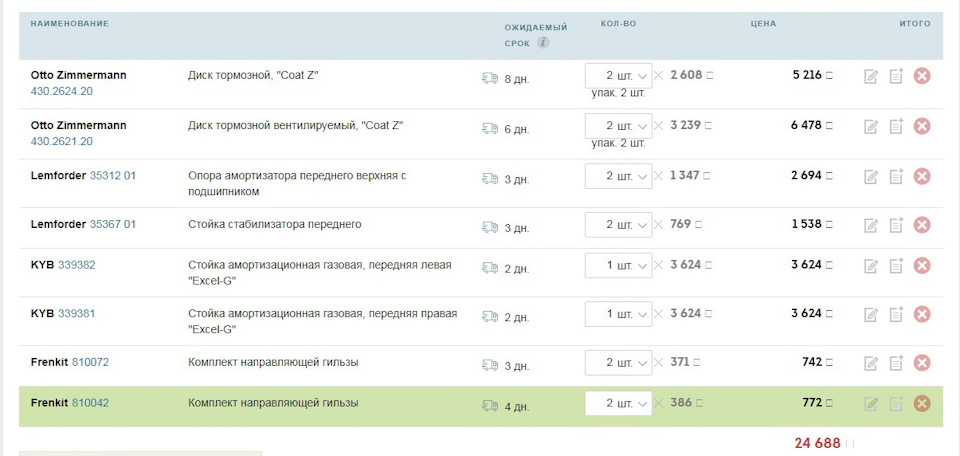Screen dimensions: 960x456
Task: Click the Frenkit 810072 part number
Action: 90,362
